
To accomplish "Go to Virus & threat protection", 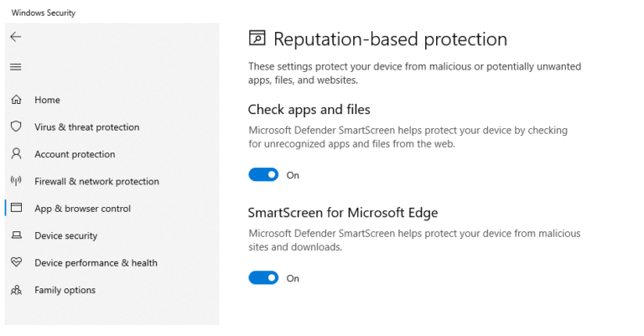I will click(86, 127).
